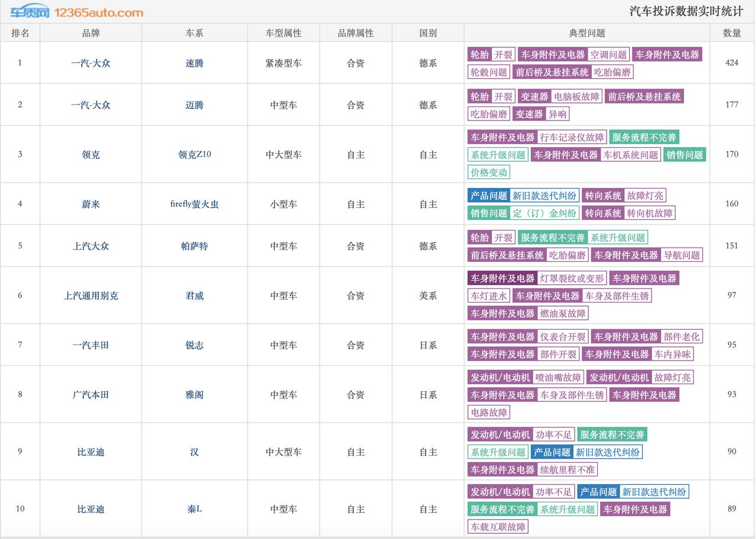Screen dimensions: 756x539
Task: Click the 品牌 column header
Action: [91, 33]
